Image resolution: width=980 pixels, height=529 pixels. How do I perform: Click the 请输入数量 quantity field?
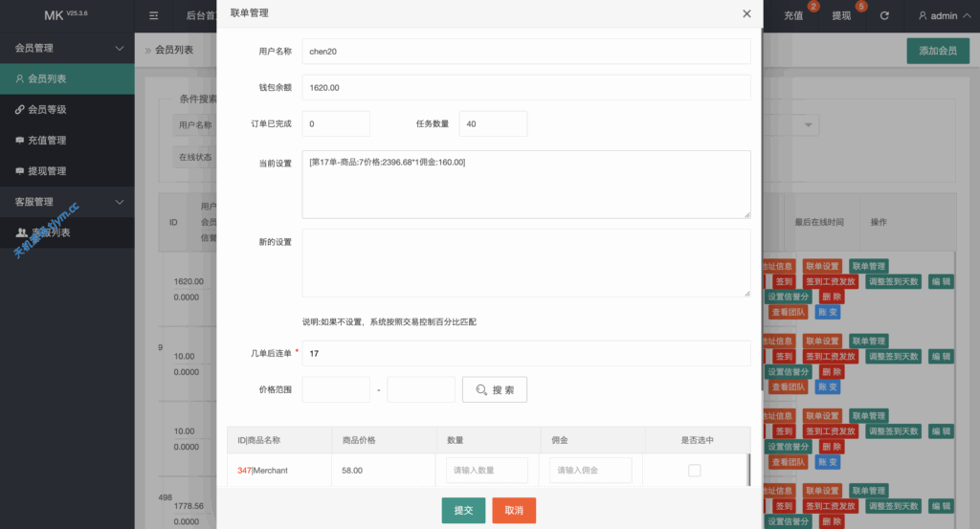click(x=486, y=471)
